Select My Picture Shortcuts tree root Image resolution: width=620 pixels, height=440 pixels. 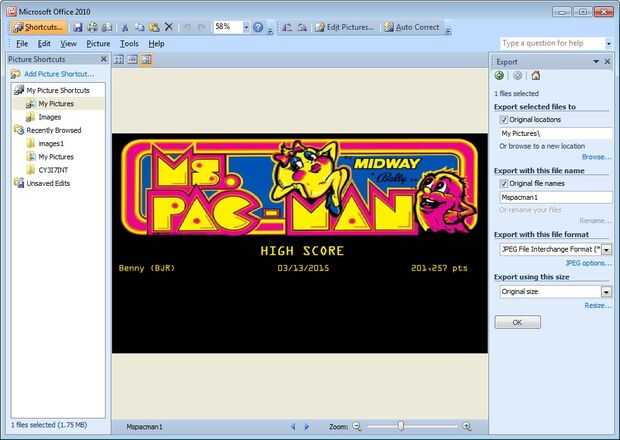[x=58, y=91]
